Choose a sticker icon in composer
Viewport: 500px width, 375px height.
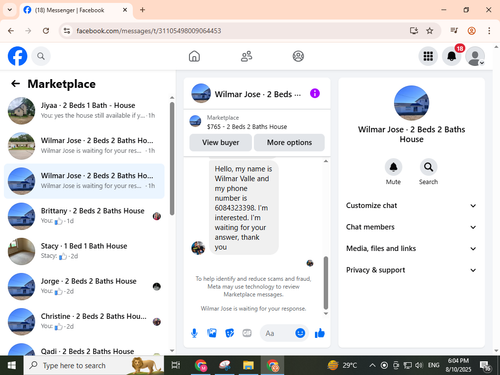pyautogui.click(x=229, y=333)
